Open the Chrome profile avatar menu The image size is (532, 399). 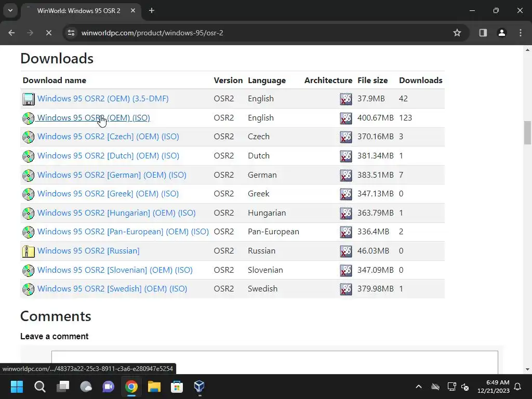point(502,33)
